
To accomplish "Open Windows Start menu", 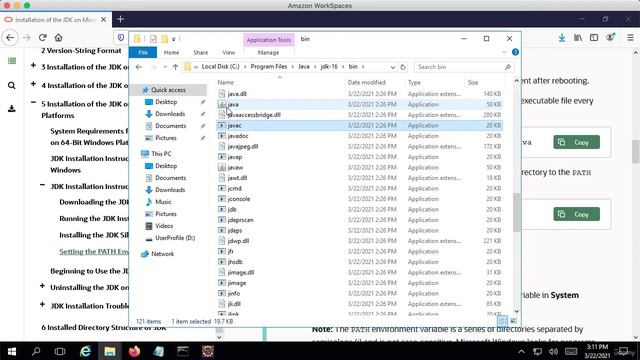I will pos(11,351).
